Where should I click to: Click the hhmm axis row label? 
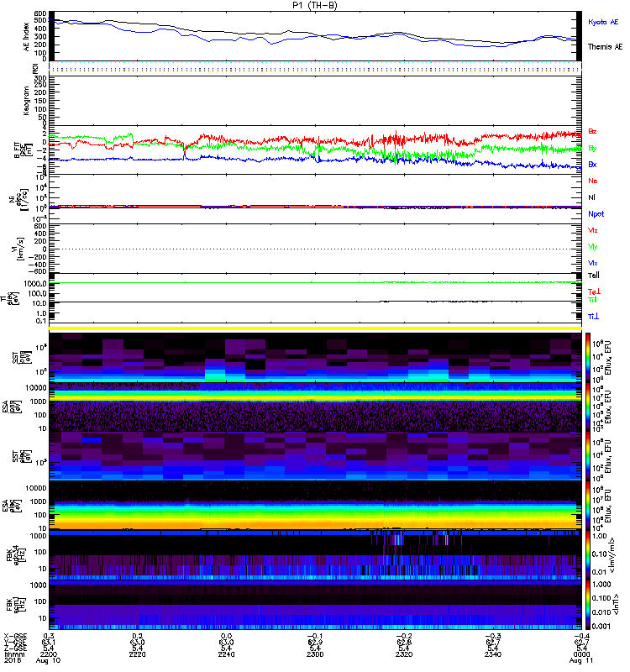pyautogui.click(x=13, y=654)
